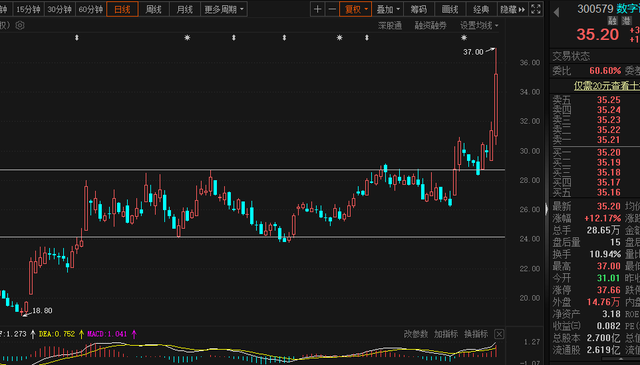Click the star event marker above the 37.00 peak

464,38
